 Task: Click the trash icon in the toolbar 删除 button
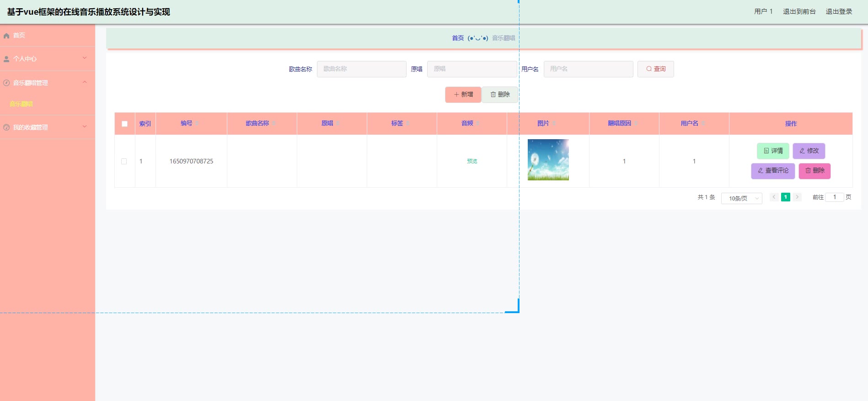pyautogui.click(x=493, y=95)
